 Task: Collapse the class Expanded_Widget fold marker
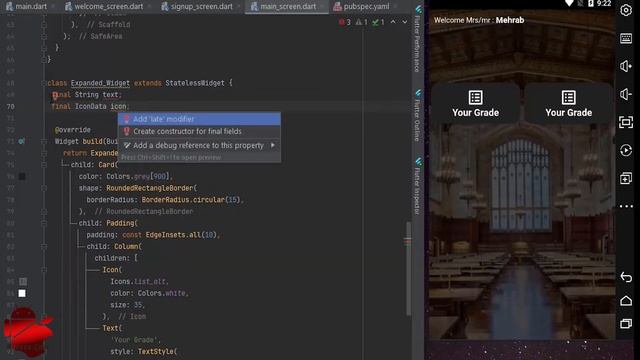coord(44,83)
